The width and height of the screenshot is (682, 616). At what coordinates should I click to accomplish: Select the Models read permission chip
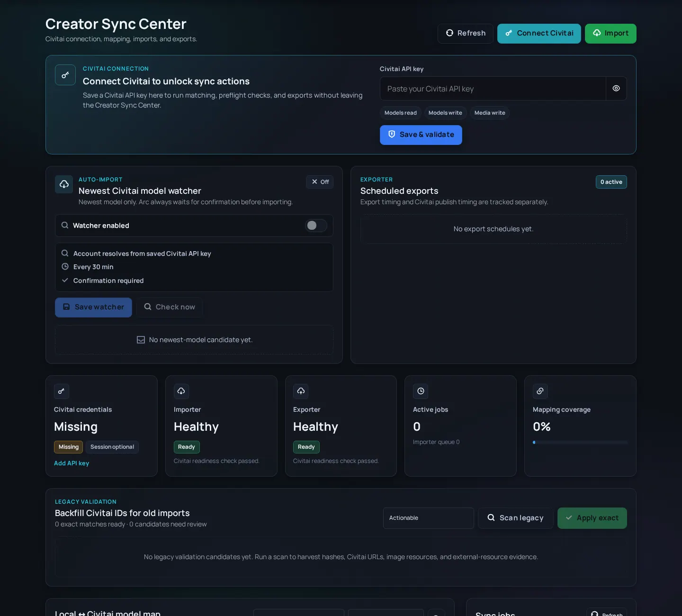click(x=401, y=113)
